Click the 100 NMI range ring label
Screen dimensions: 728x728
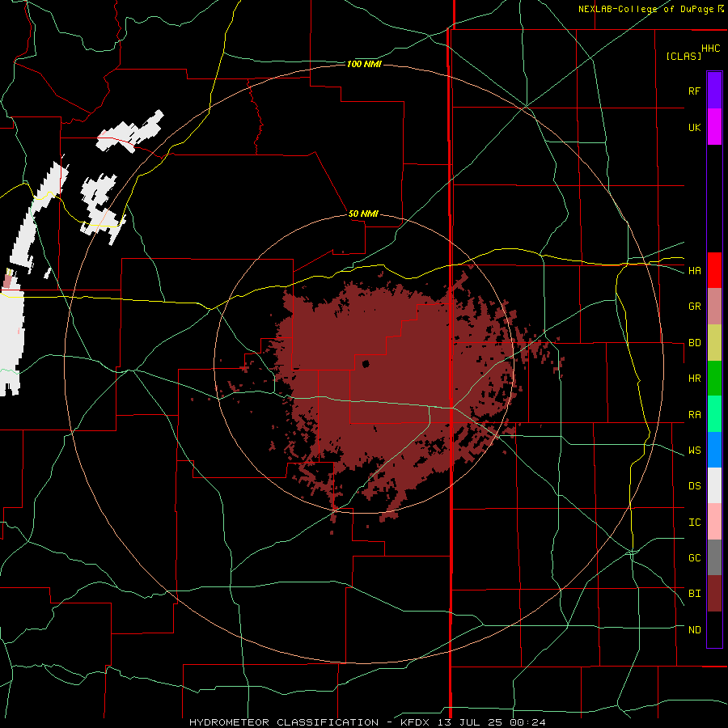(x=364, y=64)
